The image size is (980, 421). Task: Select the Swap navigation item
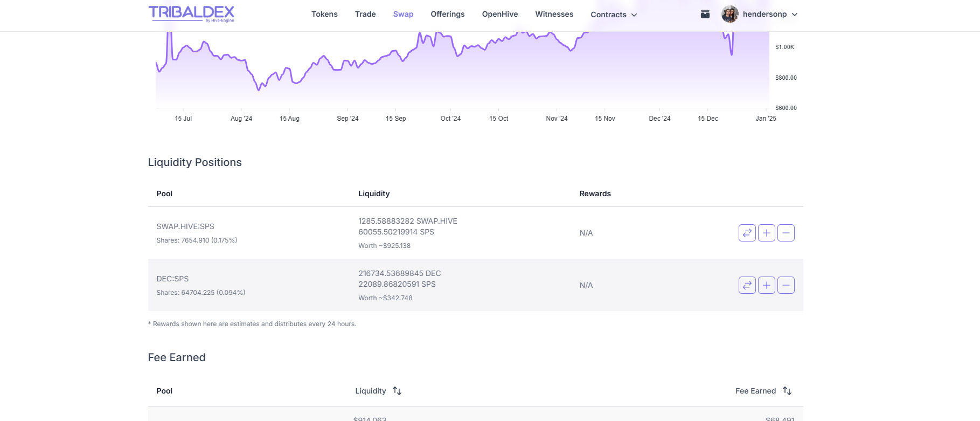point(403,14)
